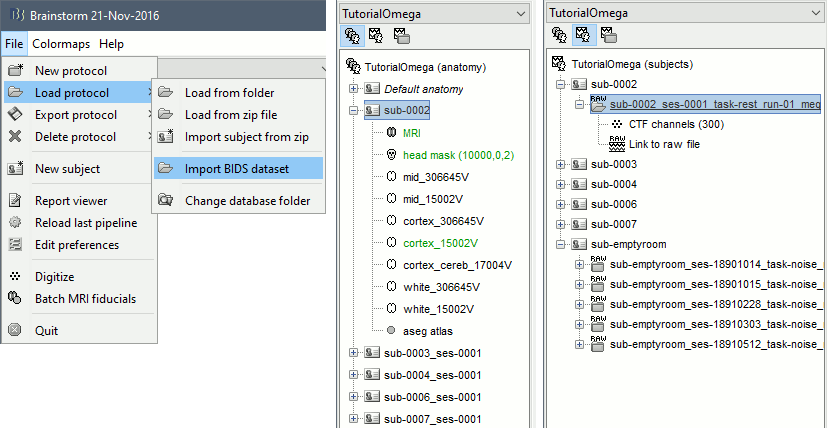Select the sub-emptyroom_ses-18901014_task-noise raw file
Image resolution: width=828 pixels, height=428 pixels.
(715, 264)
